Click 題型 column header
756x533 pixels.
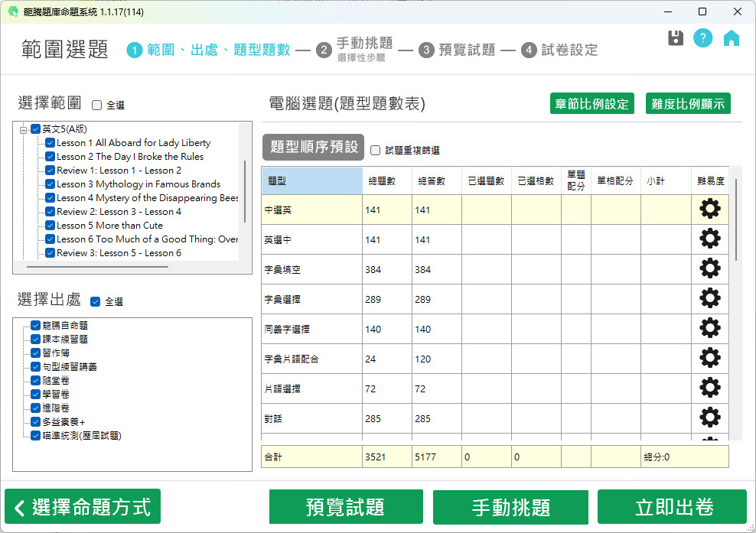(312, 180)
